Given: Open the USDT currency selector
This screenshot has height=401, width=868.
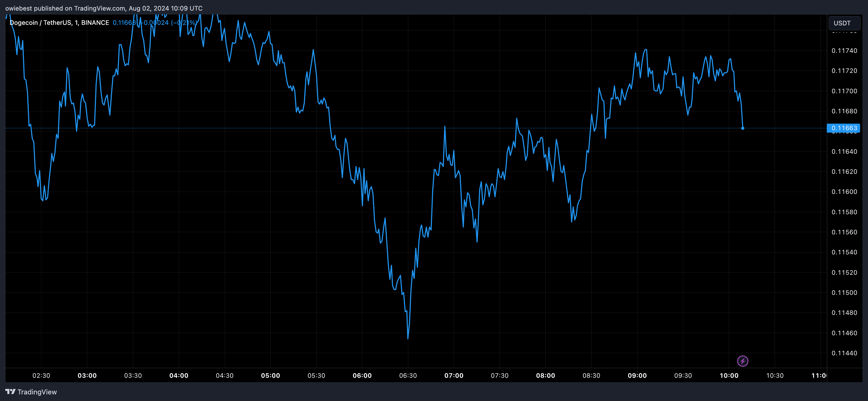Looking at the screenshot, I should (844, 23).
